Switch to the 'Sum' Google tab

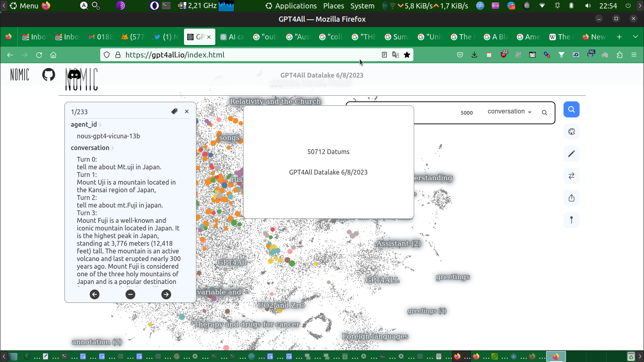pyautogui.click(x=396, y=37)
